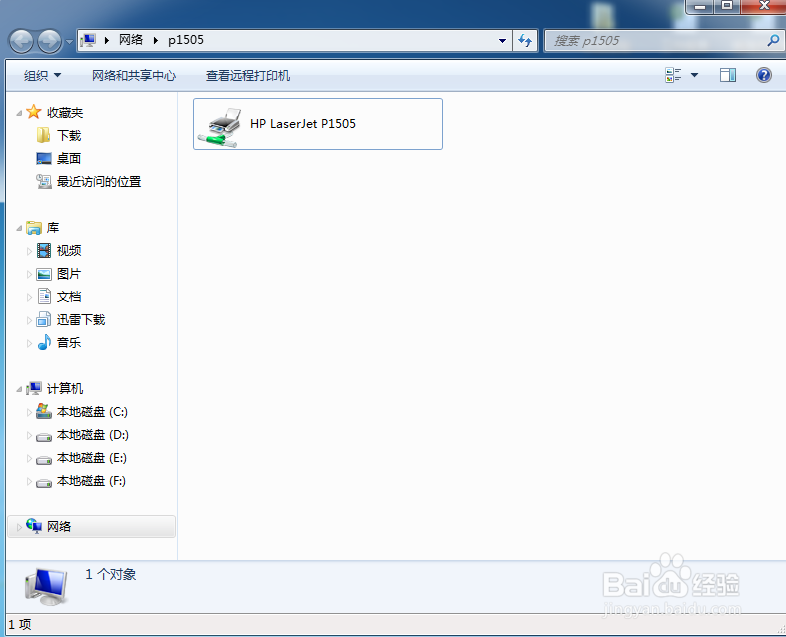Collapse the 计算机 group
Viewport: 786px width, 637px height.
pos(19,389)
